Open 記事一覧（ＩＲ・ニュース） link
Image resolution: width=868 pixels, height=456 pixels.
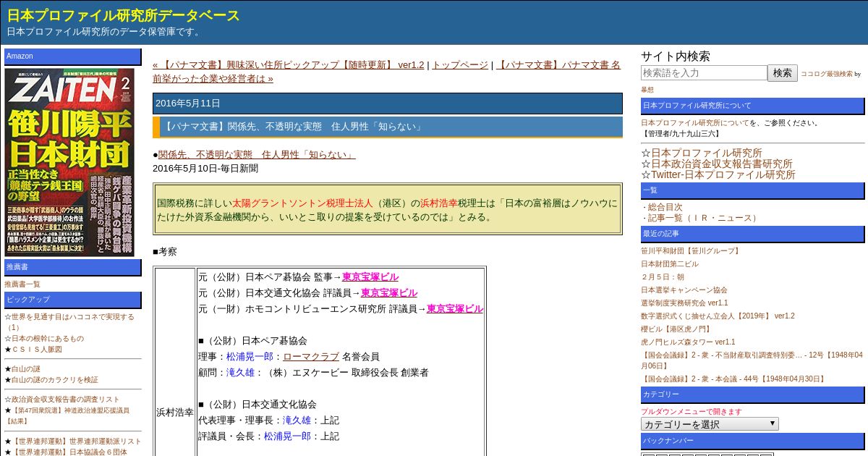pos(703,218)
